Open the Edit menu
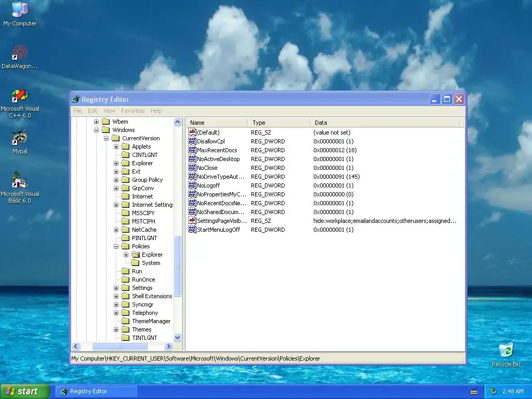The width and height of the screenshot is (532, 399). (92, 111)
